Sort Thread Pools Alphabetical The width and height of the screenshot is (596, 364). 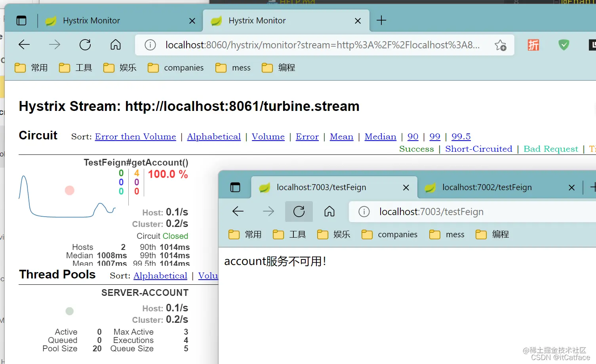coord(160,276)
